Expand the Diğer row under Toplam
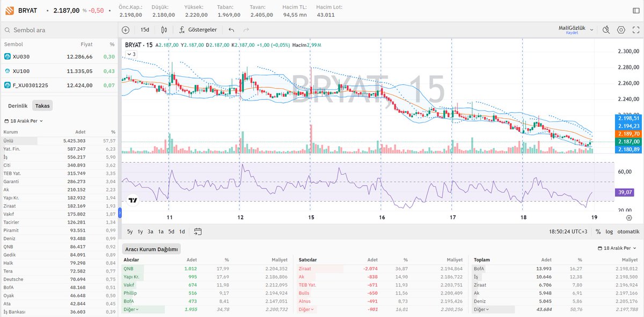Image resolution: width=644 pixels, height=317 pixels. click(x=481, y=309)
